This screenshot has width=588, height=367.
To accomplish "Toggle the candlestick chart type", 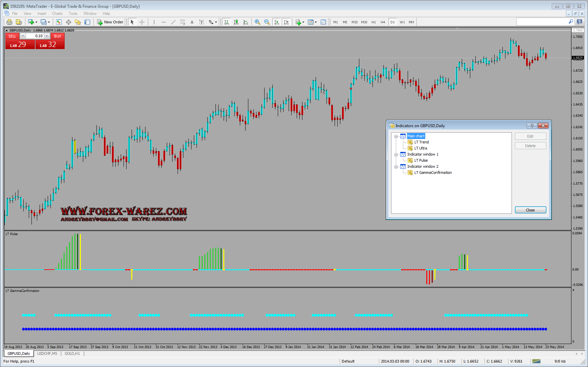I will (x=236, y=22).
